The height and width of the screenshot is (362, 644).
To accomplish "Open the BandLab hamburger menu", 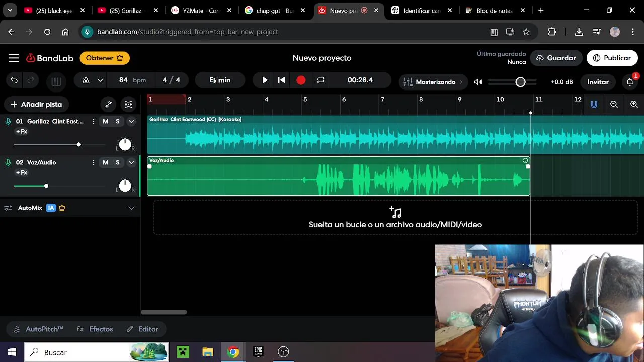I will [14, 58].
